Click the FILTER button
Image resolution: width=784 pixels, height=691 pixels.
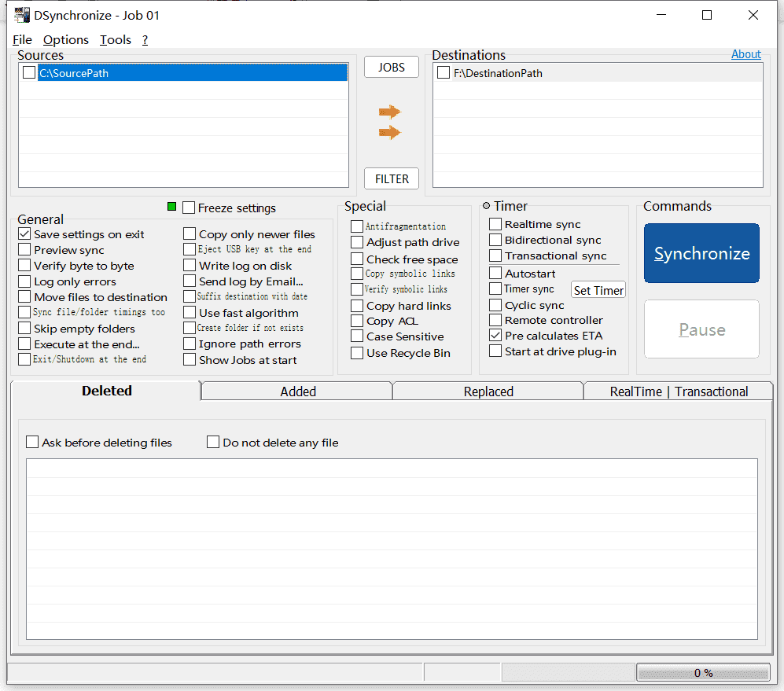pyautogui.click(x=392, y=178)
